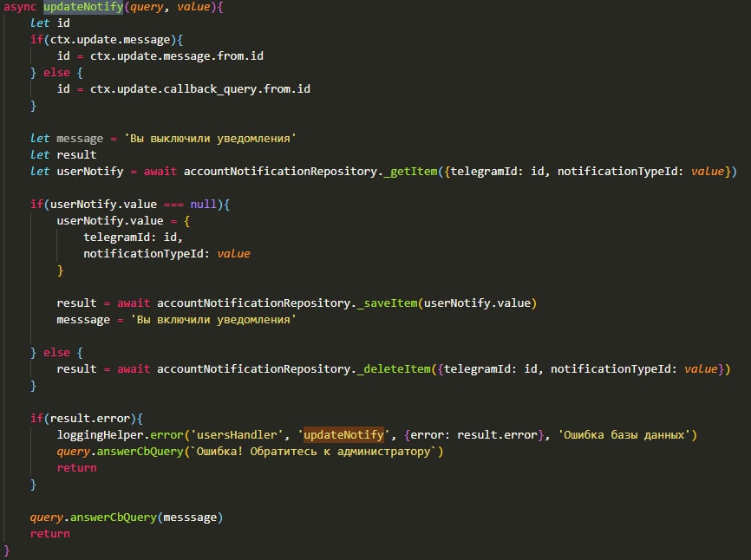Click the '_getItem' method name
Image resolution: width=751 pixels, height=560 pixels.
(410, 172)
